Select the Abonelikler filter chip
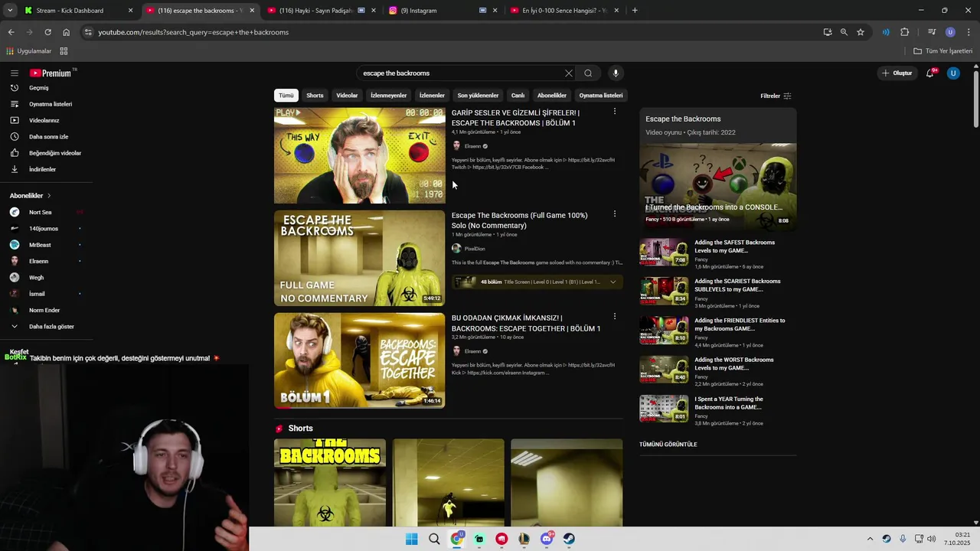Screen dimensions: 980x551 552,96
